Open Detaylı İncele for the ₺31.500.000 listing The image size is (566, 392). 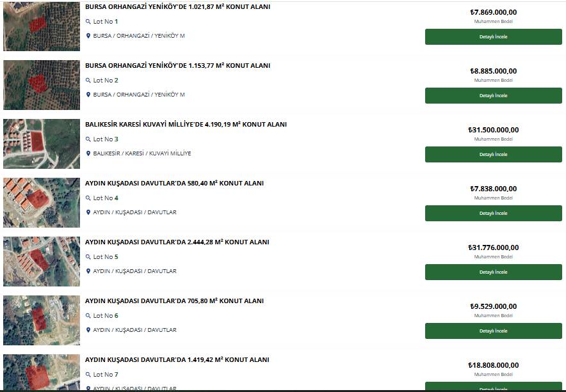(494, 154)
